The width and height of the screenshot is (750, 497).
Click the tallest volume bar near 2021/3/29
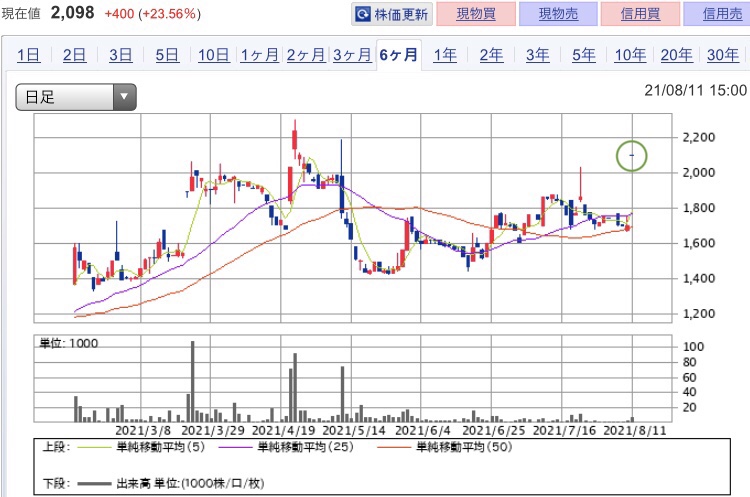coord(192,380)
